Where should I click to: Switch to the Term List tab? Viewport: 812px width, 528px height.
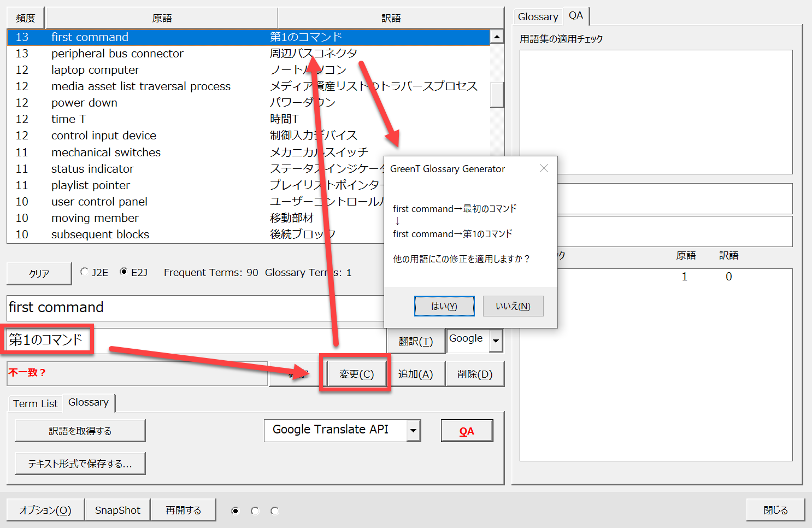35,403
